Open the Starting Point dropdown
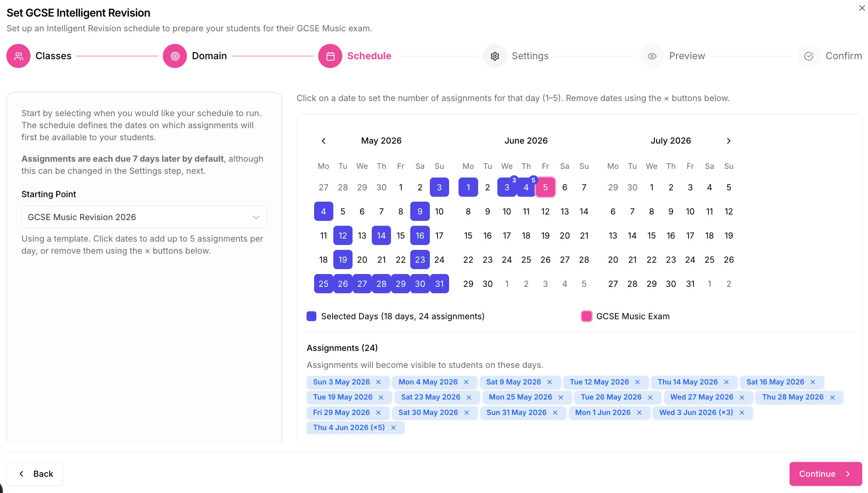 point(144,217)
